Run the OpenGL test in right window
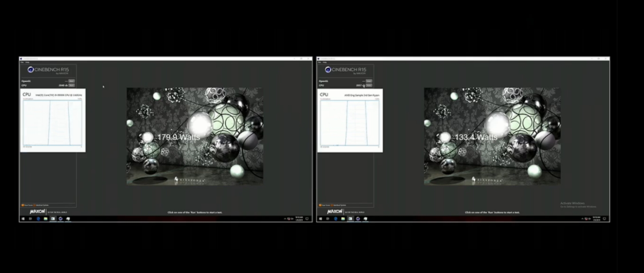This screenshot has width=644, height=273. coord(369,81)
